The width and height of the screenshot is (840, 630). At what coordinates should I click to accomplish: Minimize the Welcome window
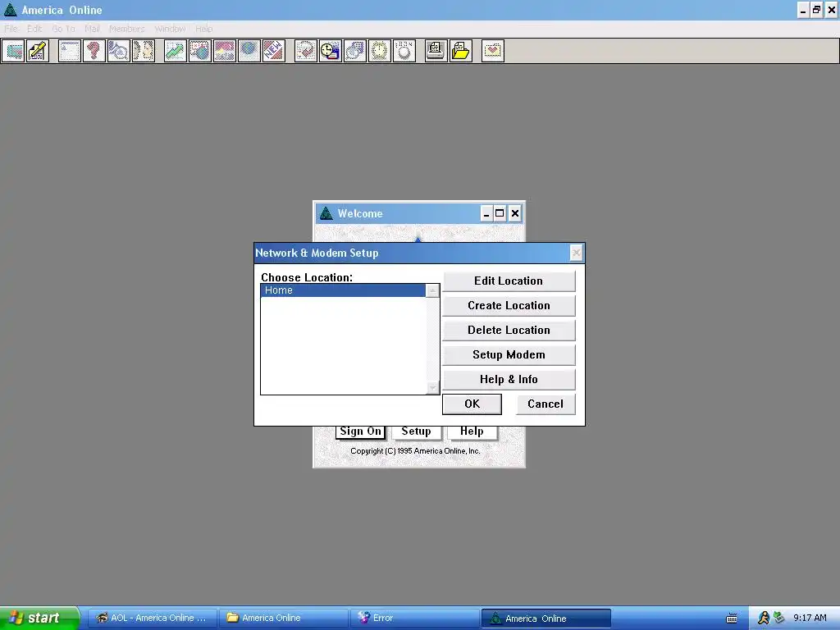486,214
